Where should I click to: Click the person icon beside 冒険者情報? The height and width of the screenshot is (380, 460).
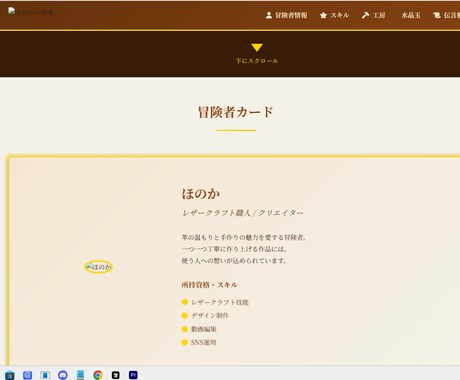pyautogui.click(x=269, y=15)
